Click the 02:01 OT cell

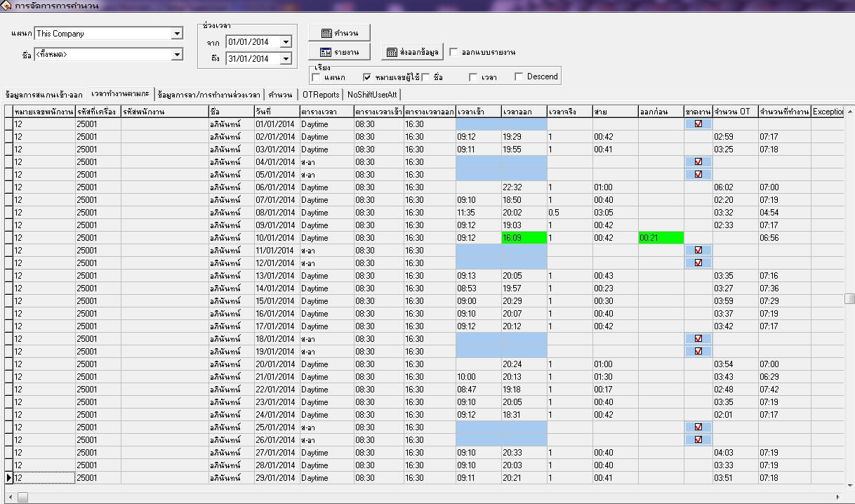click(x=735, y=415)
